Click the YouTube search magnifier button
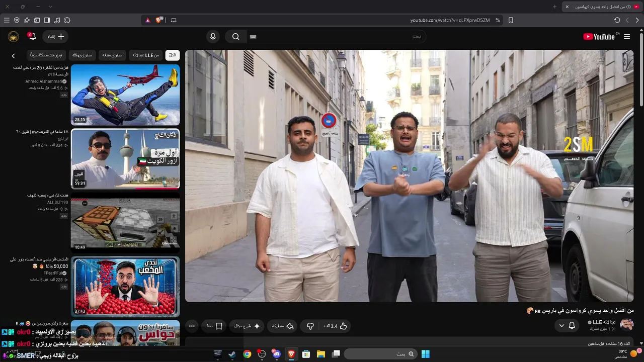 coord(235,37)
